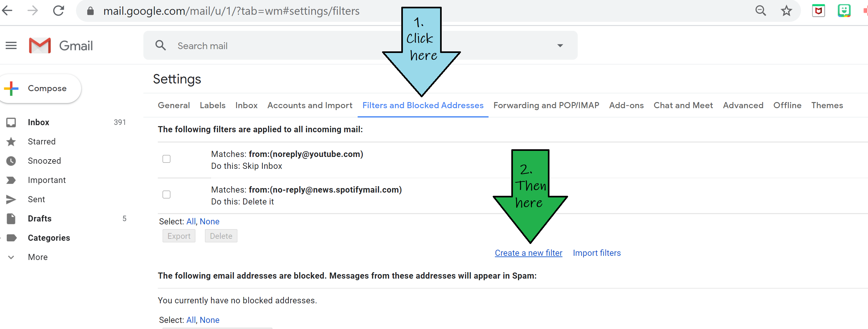Click the Compose button
This screenshot has width=868, height=329.
[x=40, y=88]
